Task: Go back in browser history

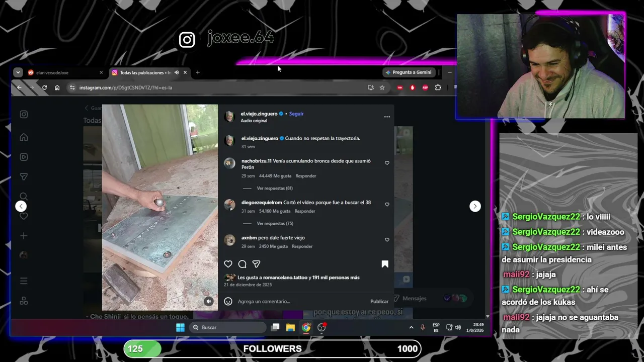Action: click(x=19, y=87)
